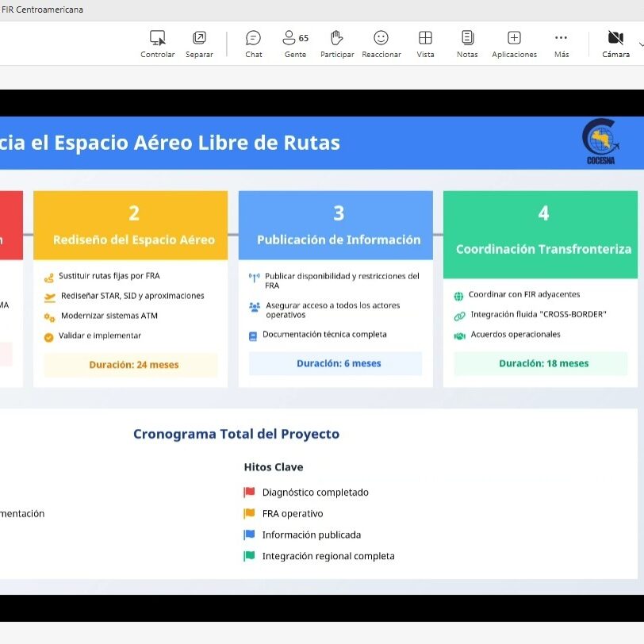Open the meeting Chat panel
Viewport: 644px width, 644px height.
tap(253, 38)
